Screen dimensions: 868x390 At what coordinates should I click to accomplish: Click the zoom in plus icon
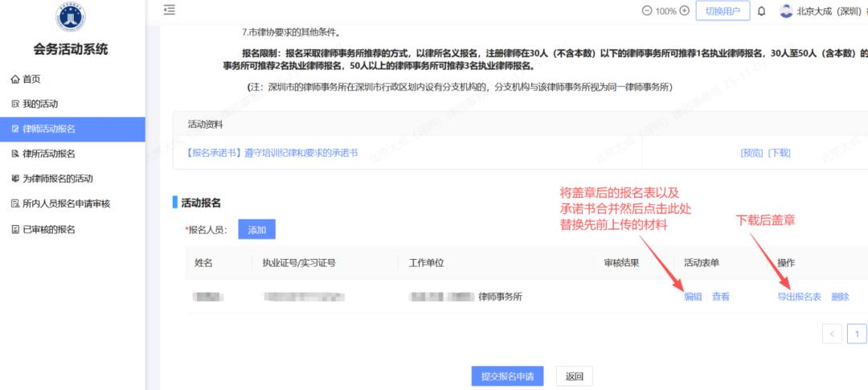[x=685, y=11]
